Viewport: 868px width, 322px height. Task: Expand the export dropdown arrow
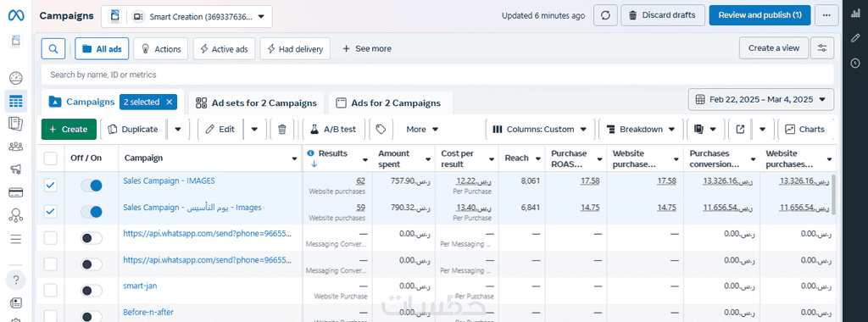[x=762, y=129]
